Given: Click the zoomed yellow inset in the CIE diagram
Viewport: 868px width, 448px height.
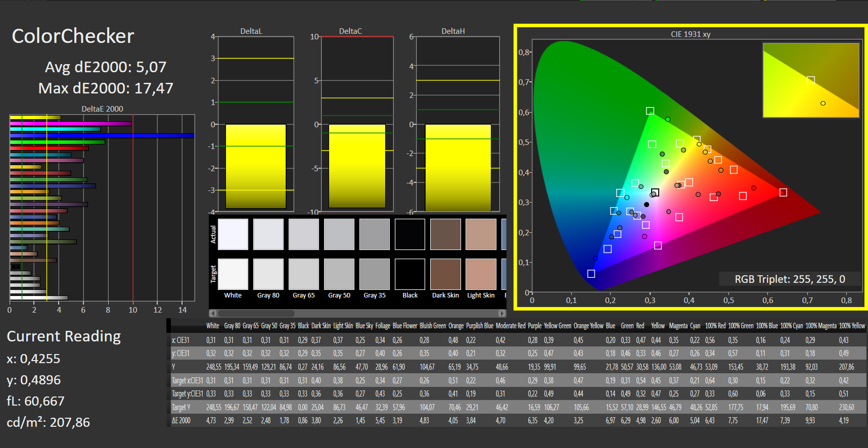Looking at the screenshot, I should click(811, 80).
